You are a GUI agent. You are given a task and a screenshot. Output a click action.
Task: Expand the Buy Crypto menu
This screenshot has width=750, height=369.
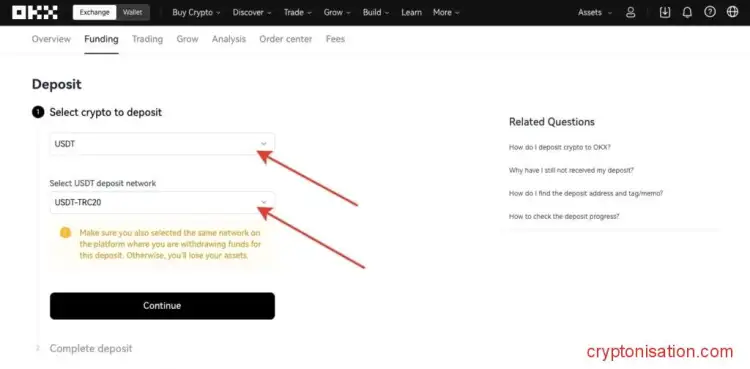(x=196, y=13)
